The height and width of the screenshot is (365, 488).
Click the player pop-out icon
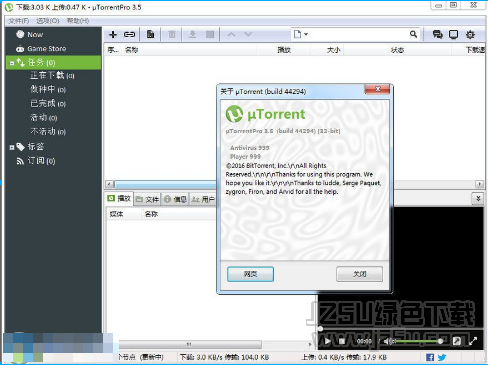[457, 341]
